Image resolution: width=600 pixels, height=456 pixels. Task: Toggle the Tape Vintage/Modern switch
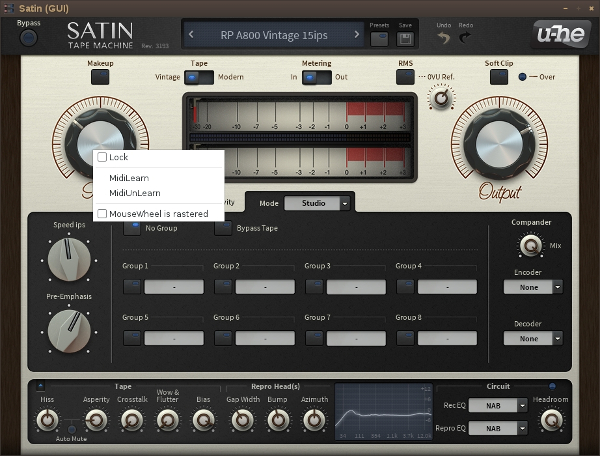click(x=199, y=77)
